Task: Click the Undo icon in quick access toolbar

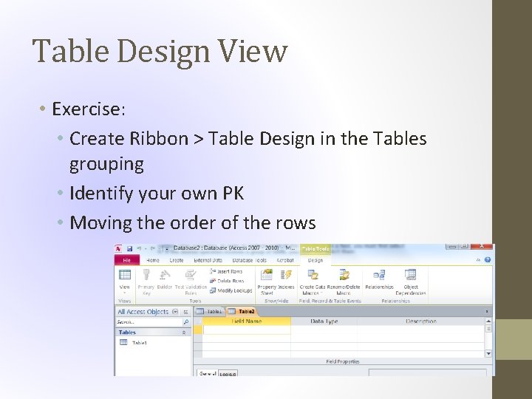Action: tap(140, 249)
